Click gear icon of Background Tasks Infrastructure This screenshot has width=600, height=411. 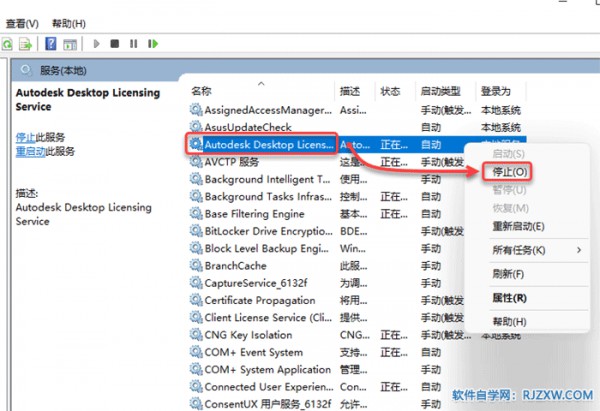(x=196, y=196)
